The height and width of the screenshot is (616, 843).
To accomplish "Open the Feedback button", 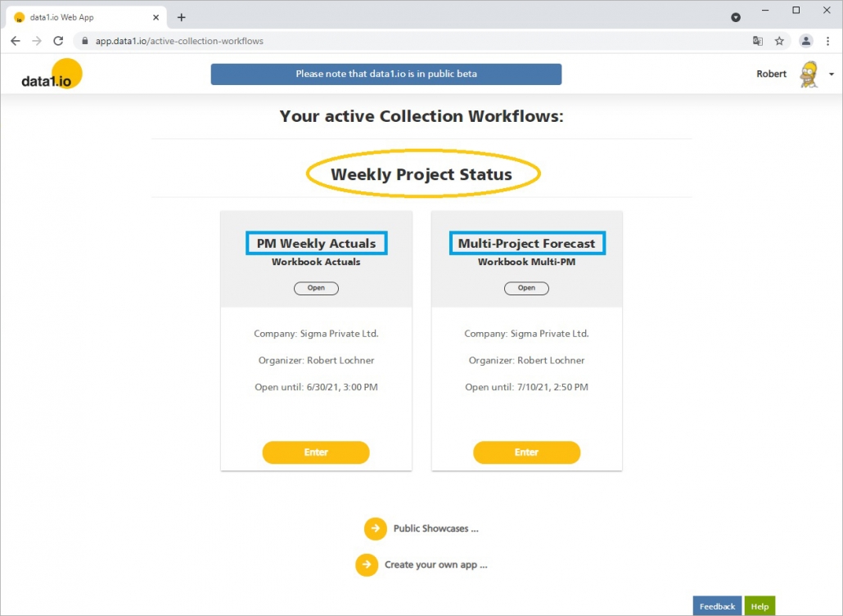I will click(717, 605).
